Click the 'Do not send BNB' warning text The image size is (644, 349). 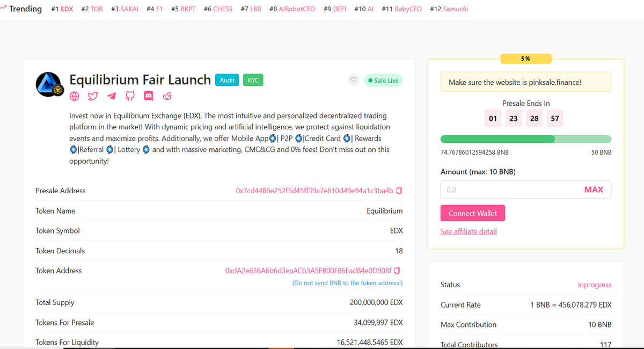pyautogui.click(x=347, y=282)
